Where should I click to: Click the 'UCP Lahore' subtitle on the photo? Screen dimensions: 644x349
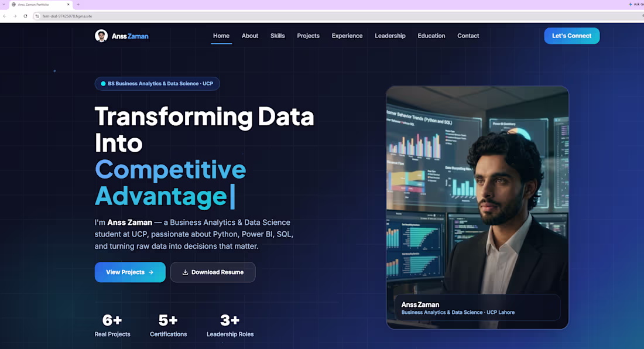tap(500, 313)
